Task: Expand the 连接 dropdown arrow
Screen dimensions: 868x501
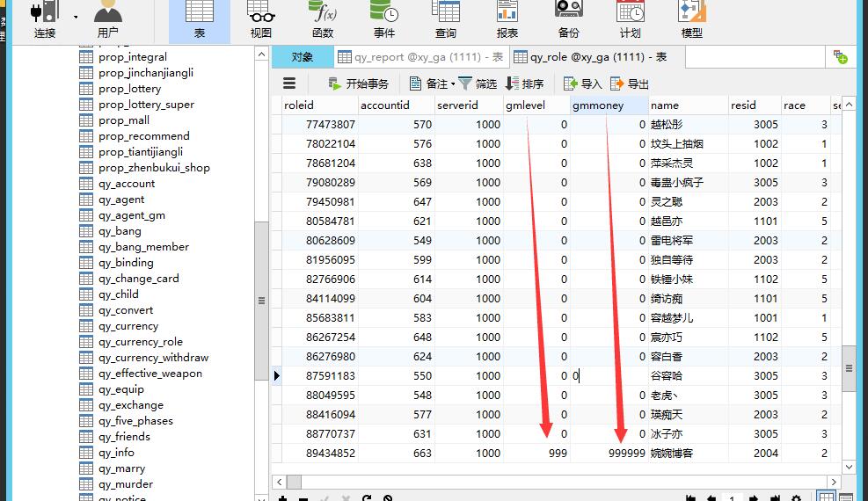Action: pos(76,18)
